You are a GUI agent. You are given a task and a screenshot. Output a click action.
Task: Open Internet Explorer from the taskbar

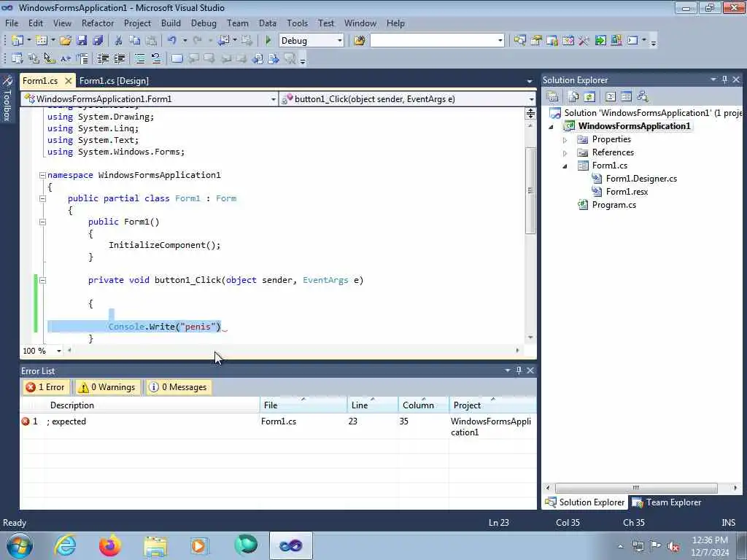[65, 545]
